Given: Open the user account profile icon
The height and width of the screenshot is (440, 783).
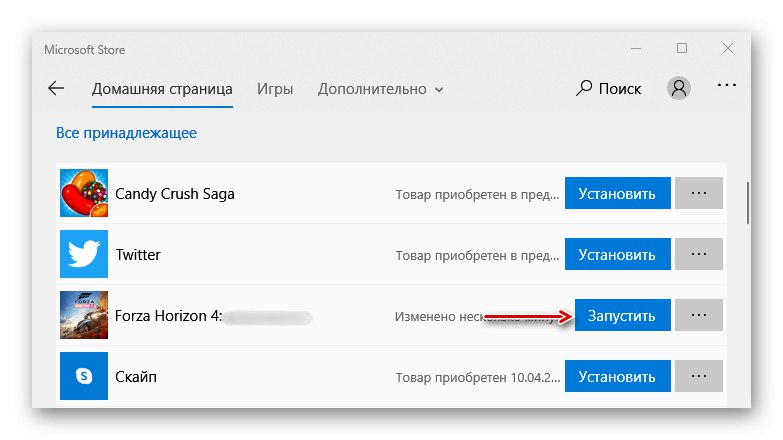Looking at the screenshot, I should pyautogui.click(x=679, y=88).
